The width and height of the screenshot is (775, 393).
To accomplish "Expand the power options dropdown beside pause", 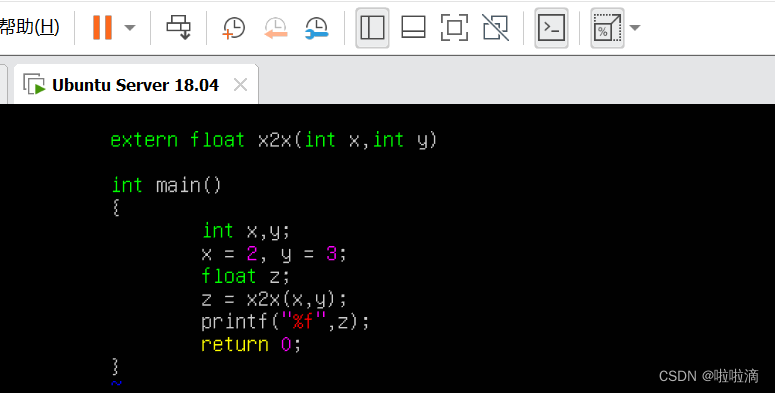I will (129, 28).
